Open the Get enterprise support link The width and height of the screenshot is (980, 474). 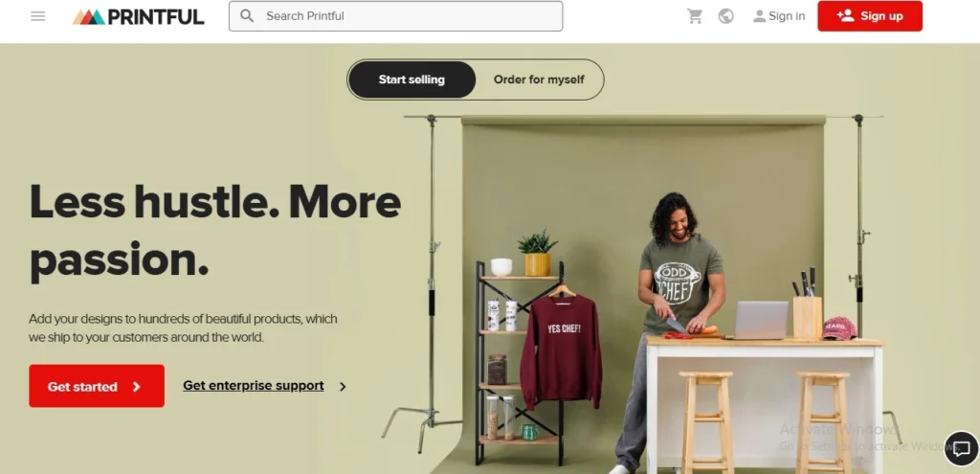[x=253, y=386]
